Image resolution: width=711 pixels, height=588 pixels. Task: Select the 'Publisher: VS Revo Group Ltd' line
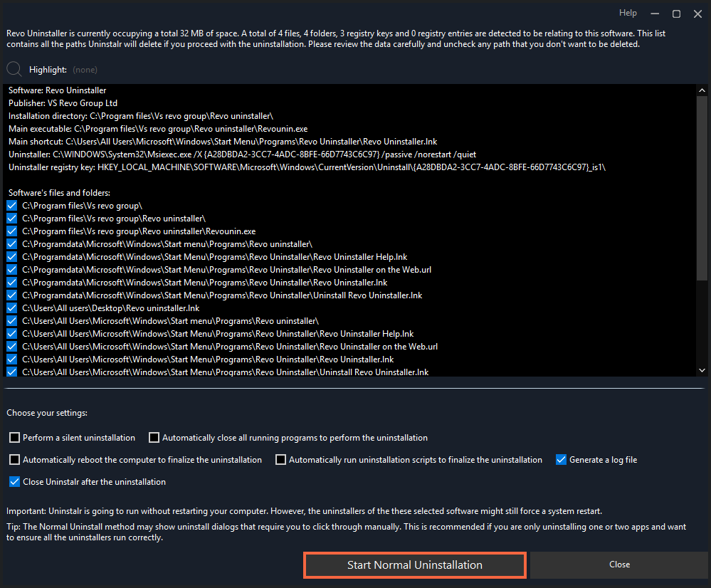tap(63, 103)
